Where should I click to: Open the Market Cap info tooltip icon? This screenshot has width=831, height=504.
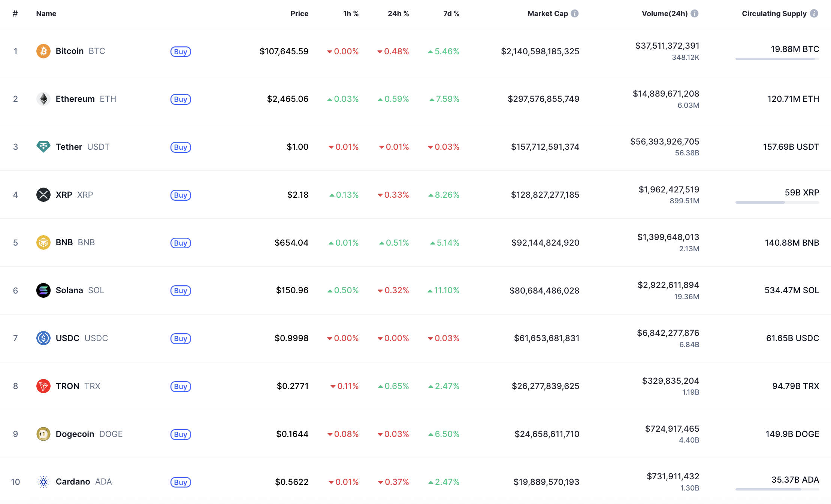[575, 13]
